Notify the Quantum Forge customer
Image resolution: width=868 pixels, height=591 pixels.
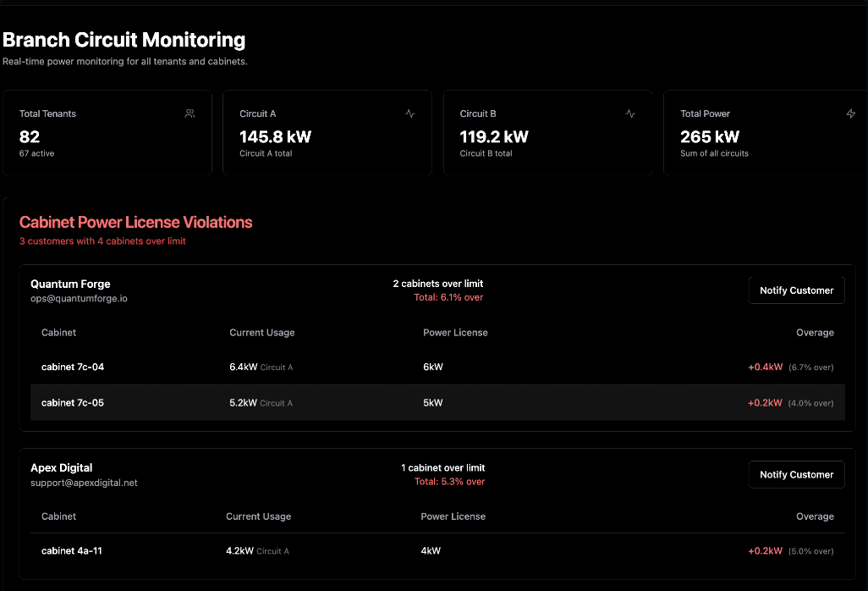coord(796,290)
